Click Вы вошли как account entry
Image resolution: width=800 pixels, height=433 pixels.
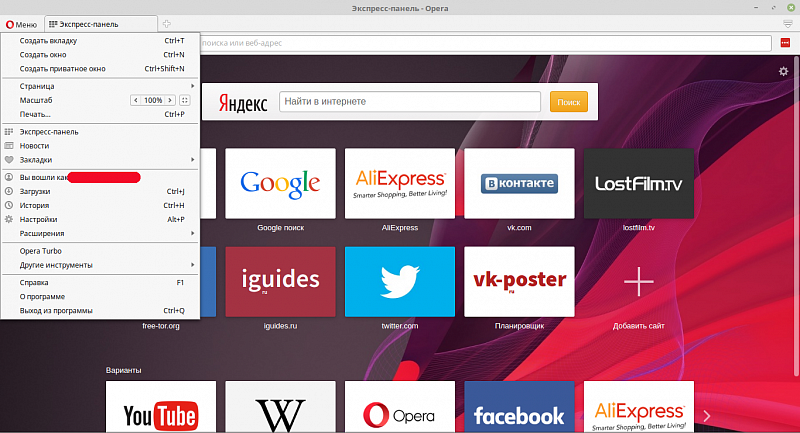click(x=100, y=177)
